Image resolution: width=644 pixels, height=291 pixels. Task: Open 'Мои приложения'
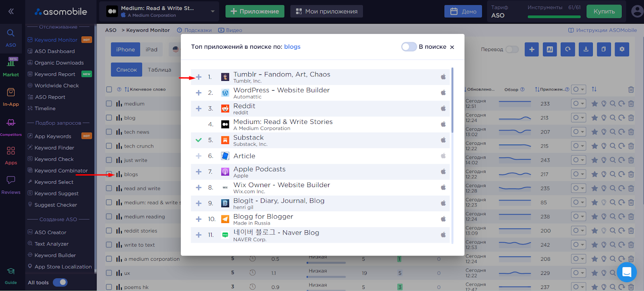pyautogui.click(x=326, y=11)
